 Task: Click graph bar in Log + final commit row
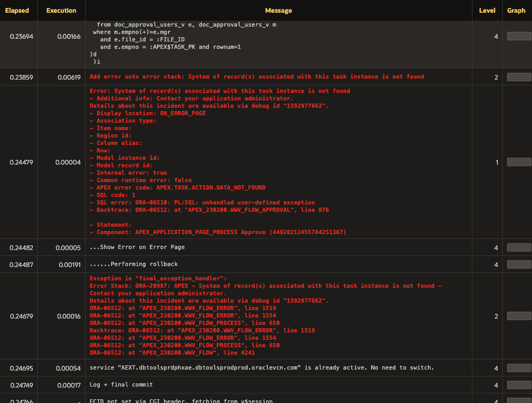(x=519, y=385)
